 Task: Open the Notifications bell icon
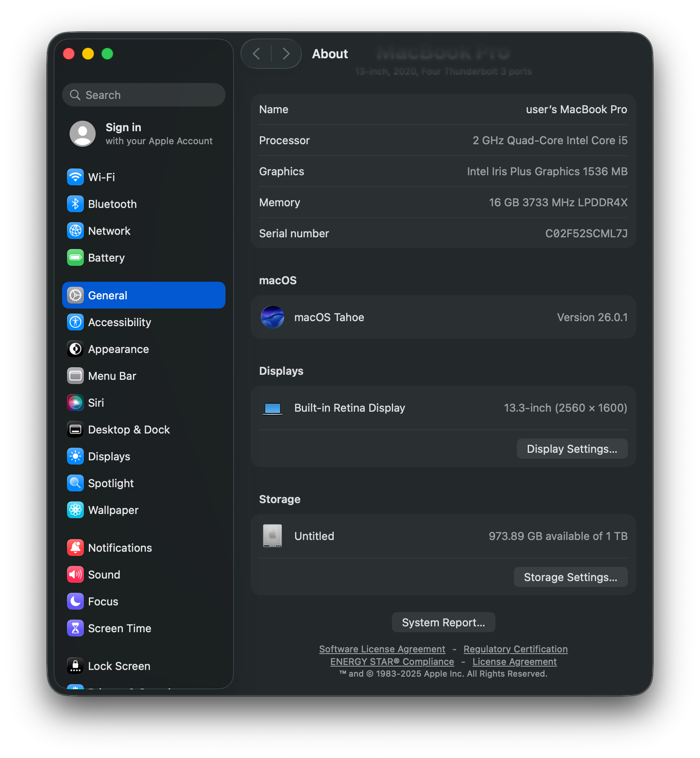click(x=75, y=548)
